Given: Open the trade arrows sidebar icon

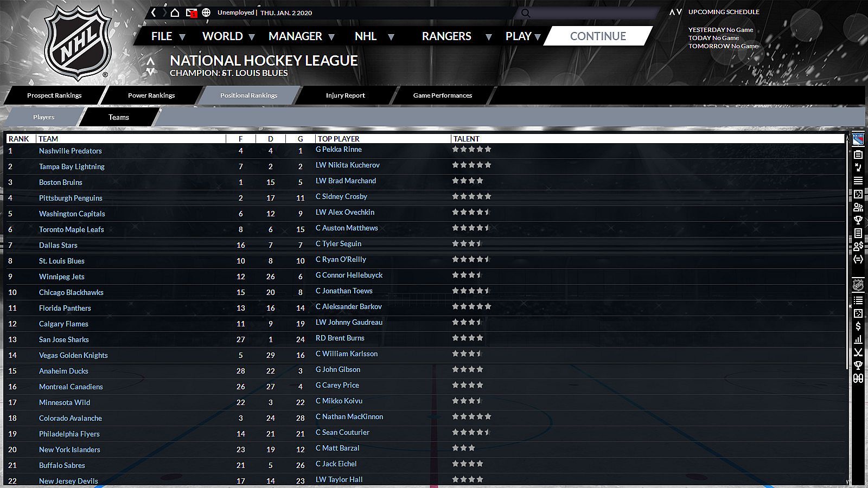Looking at the screenshot, I should 858,259.
